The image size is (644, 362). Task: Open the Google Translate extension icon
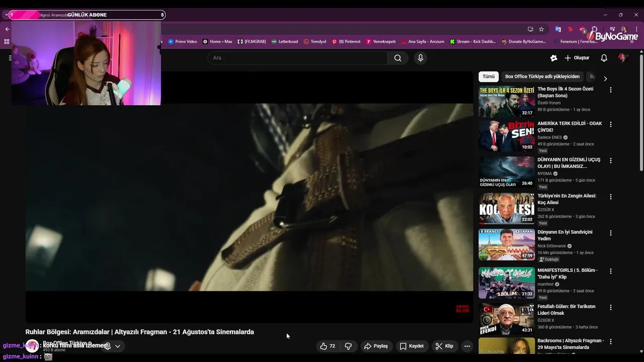click(x=558, y=29)
